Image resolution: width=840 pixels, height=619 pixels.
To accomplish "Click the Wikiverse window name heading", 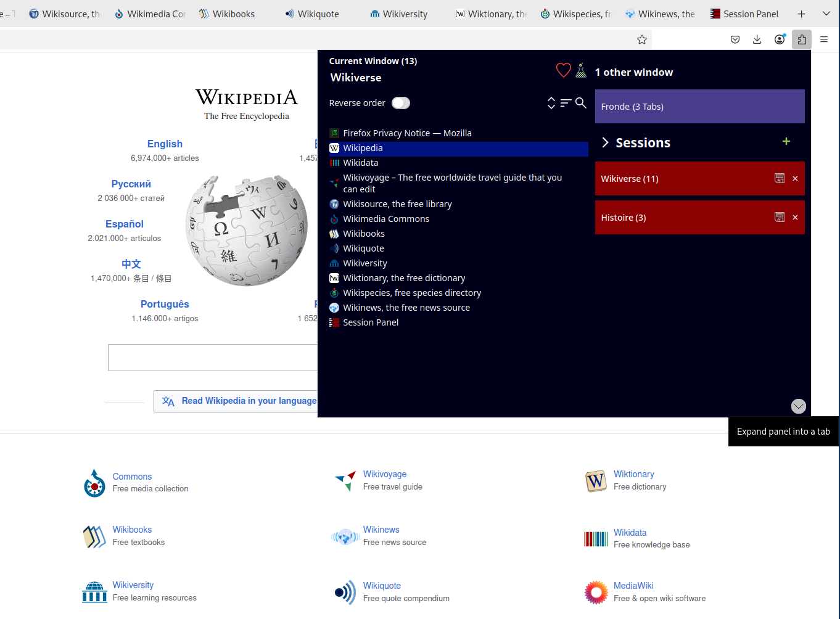I will (x=356, y=78).
